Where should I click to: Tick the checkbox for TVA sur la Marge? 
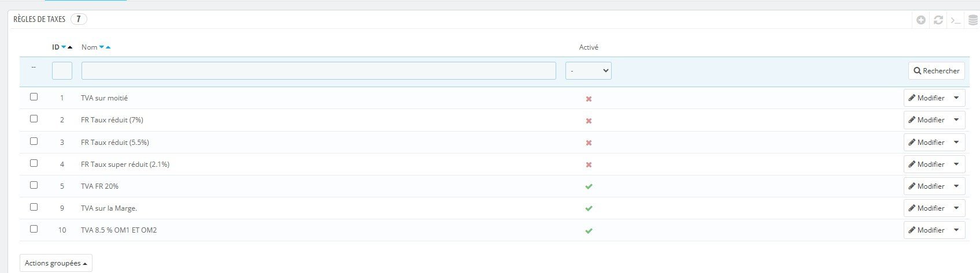34,207
